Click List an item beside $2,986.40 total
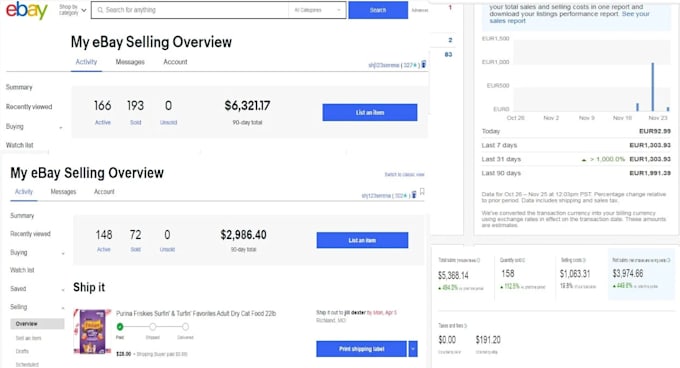This screenshot has height=368, width=680. coord(362,240)
